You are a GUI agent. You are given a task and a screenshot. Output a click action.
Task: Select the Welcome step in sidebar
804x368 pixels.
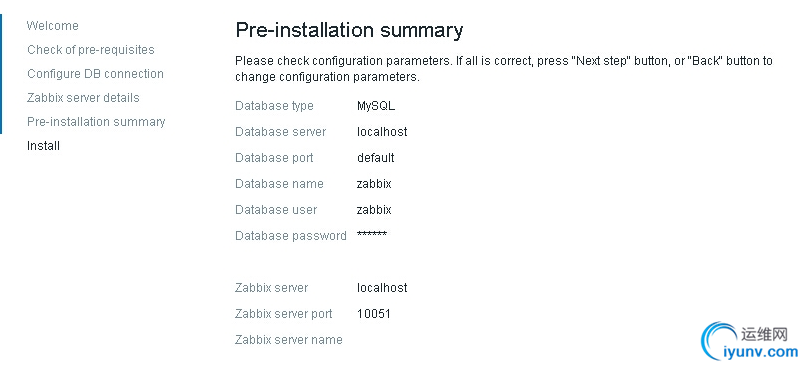pos(53,26)
